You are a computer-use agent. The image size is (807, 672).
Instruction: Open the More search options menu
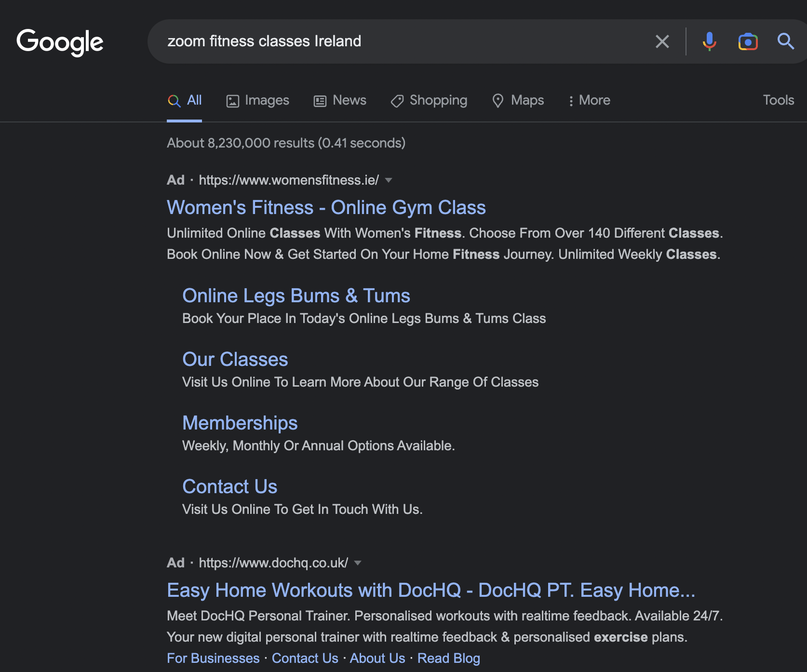tap(589, 100)
